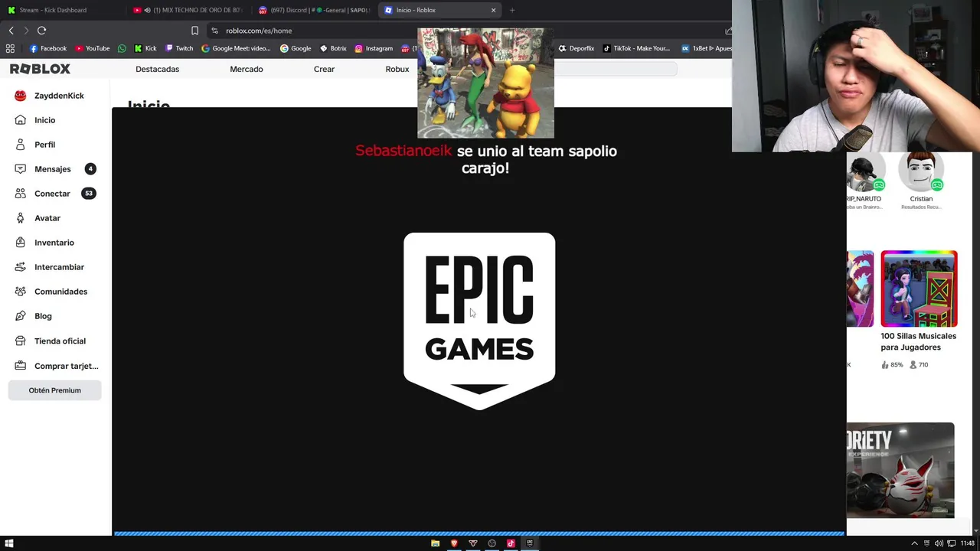Image resolution: width=980 pixels, height=551 pixels.
Task: Open Brave browser from the taskbar
Action: (x=454, y=543)
